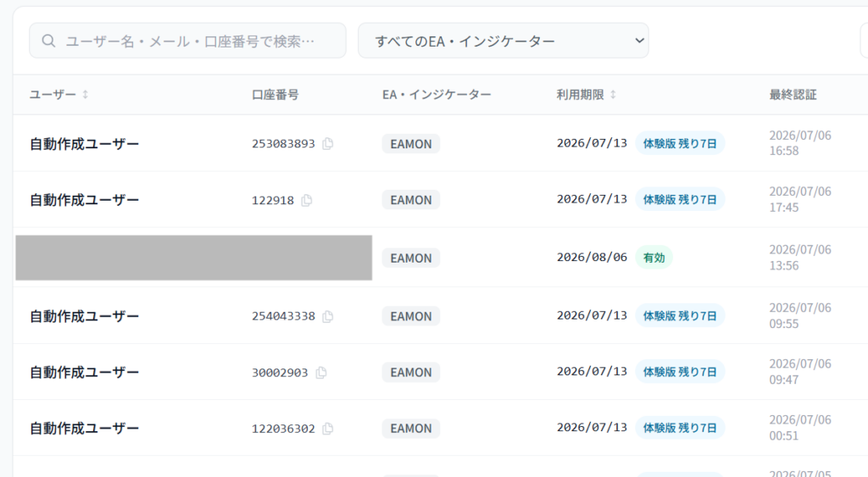The height and width of the screenshot is (477, 868).
Task: Select 自動作成ユーザー in row 254043338
Action: (x=84, y=317)
